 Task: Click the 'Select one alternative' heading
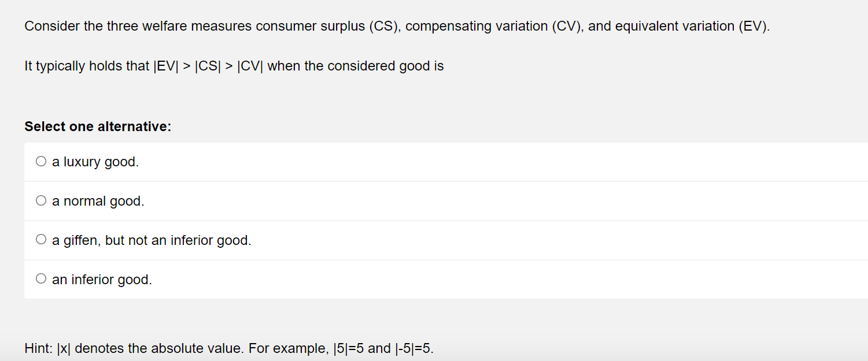click(x=97, y=126)
